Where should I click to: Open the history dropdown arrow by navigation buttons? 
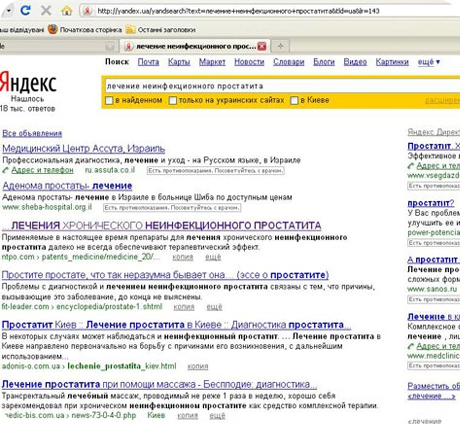coord(8,11)
